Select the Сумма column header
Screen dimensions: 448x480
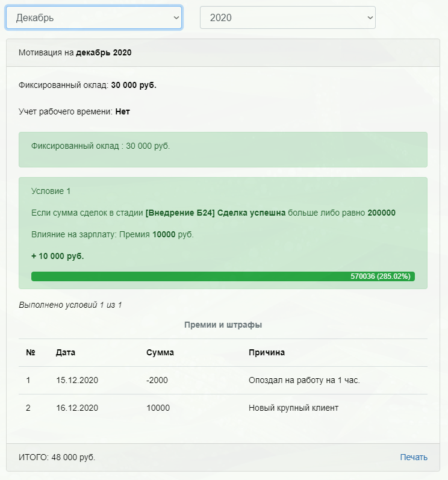160,352
